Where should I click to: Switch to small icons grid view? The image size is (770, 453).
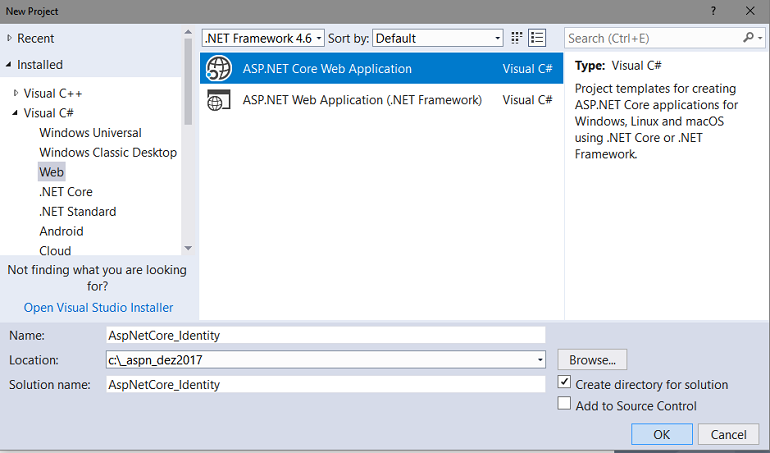tap(516, 38)
